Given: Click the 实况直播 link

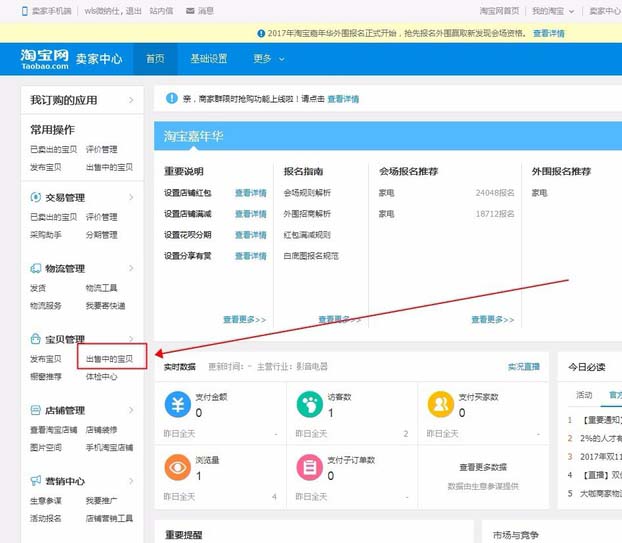Looking at the screenshot, I should 524,366.
